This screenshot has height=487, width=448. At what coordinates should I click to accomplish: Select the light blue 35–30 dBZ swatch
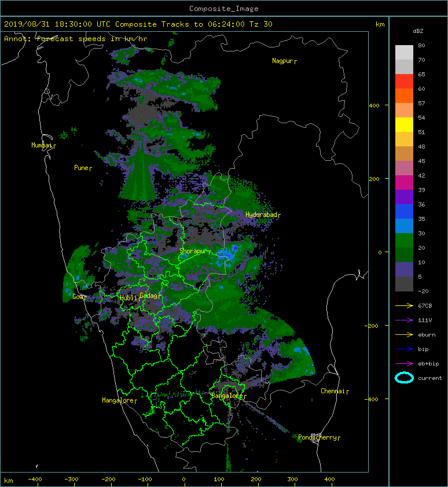[404, 226]
